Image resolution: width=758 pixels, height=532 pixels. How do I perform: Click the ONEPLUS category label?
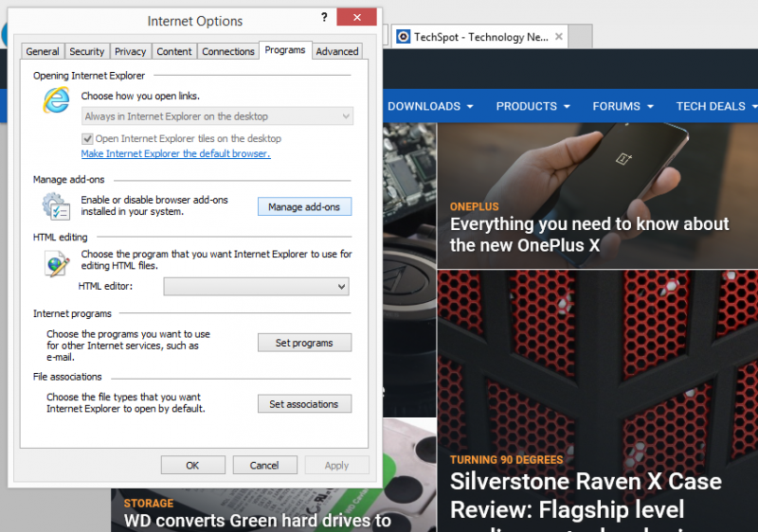[x=475, y=206]
